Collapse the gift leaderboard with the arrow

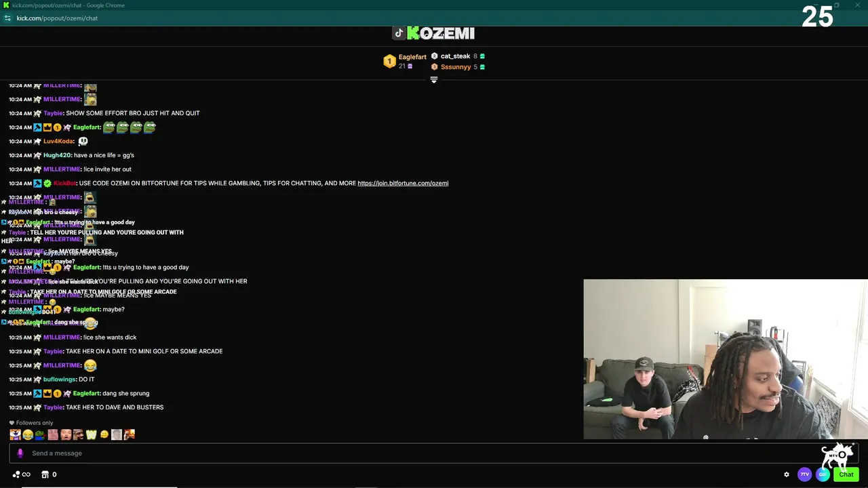(434, 79)
